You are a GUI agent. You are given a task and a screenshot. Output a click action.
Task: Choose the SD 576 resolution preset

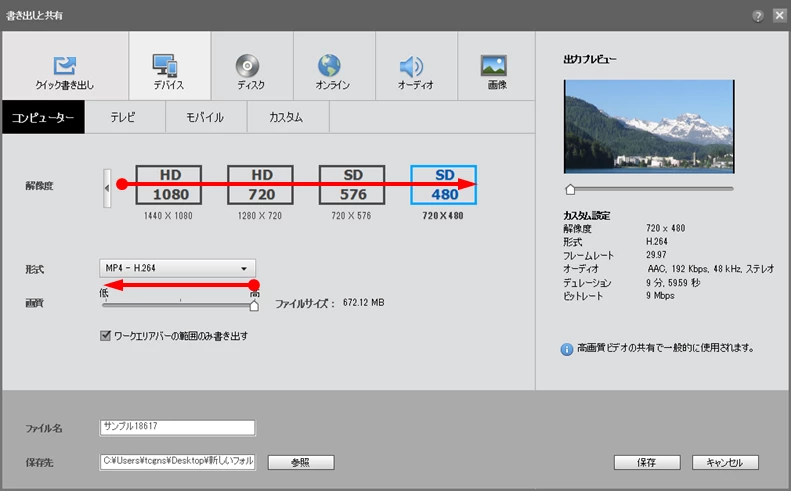click(352, 185)
